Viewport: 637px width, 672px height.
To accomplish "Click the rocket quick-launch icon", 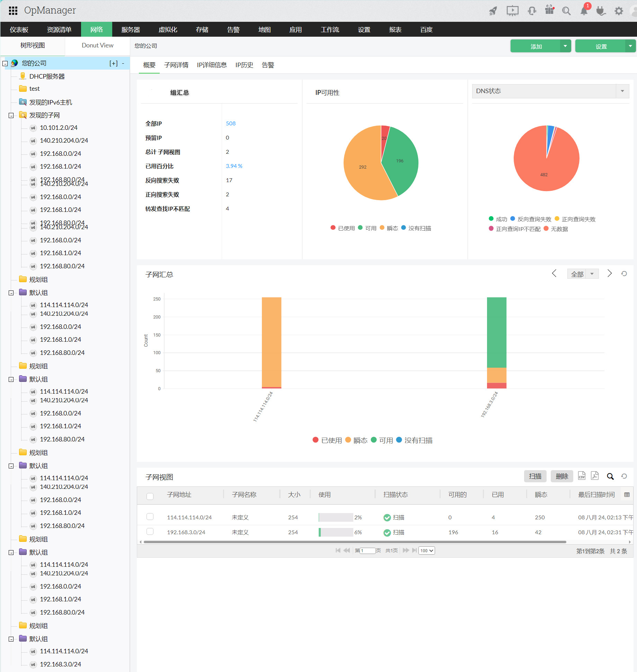I will click(x=493, y=11).
